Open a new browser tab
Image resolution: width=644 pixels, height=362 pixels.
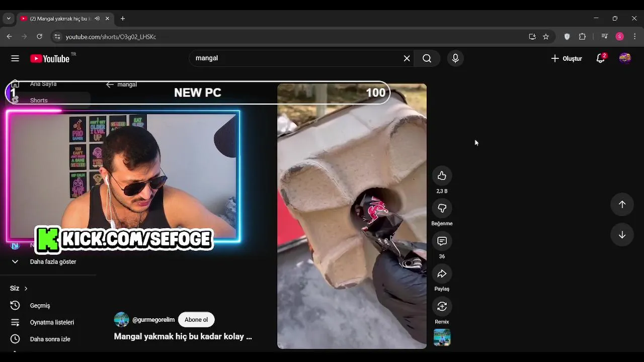(x=123, y=19)
